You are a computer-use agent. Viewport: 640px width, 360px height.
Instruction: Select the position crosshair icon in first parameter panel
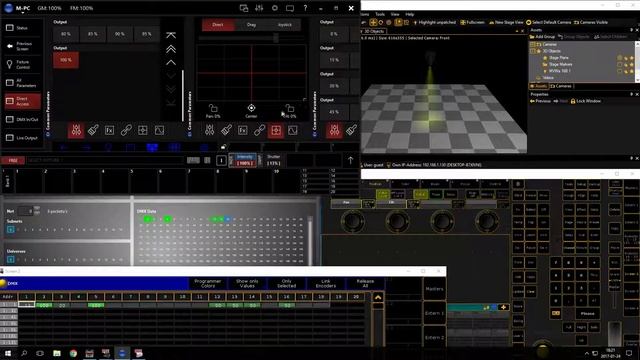click(142, 130)
